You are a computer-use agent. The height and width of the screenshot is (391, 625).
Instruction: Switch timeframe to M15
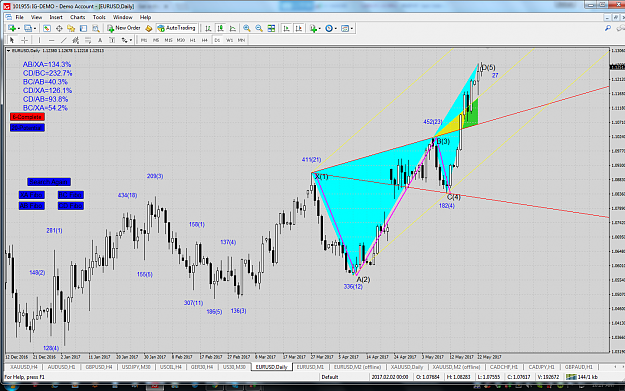click(x=168, y=40)
